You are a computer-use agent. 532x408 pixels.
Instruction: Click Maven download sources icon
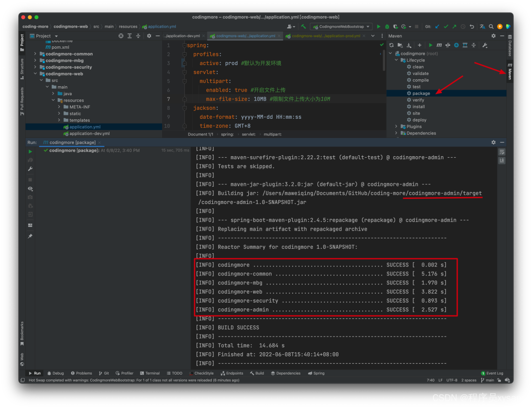click(409, 45)
